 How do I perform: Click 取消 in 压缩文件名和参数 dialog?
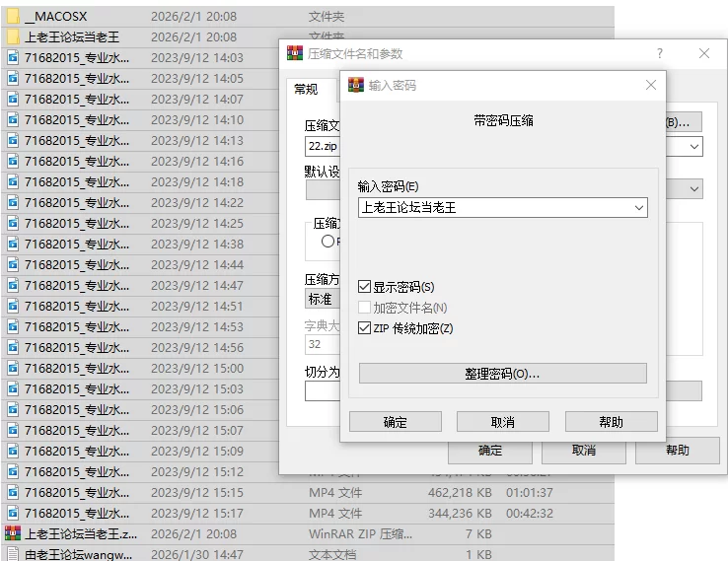coord(584,451)
